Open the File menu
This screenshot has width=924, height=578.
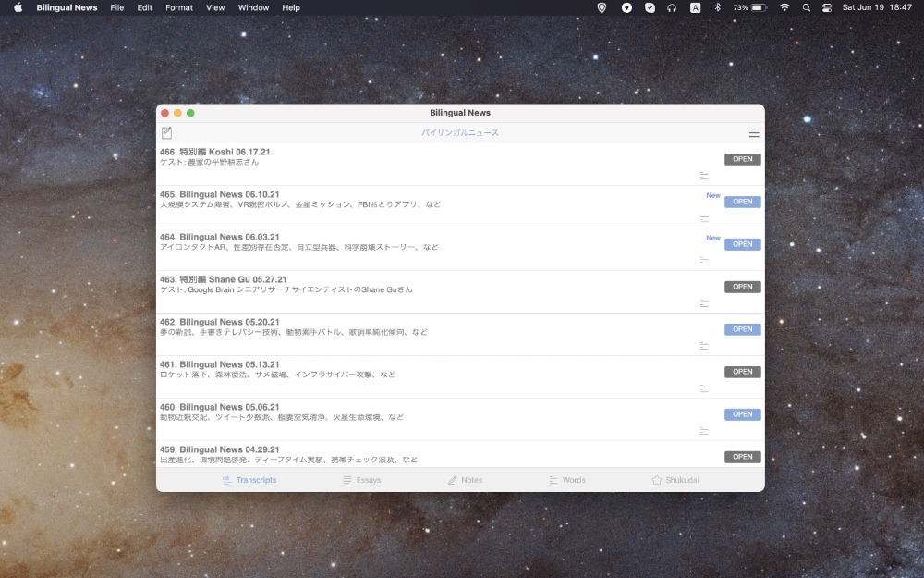[117, 7]
